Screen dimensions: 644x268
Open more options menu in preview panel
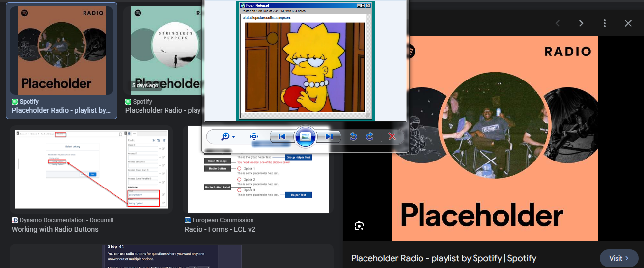tap(605, 23)
